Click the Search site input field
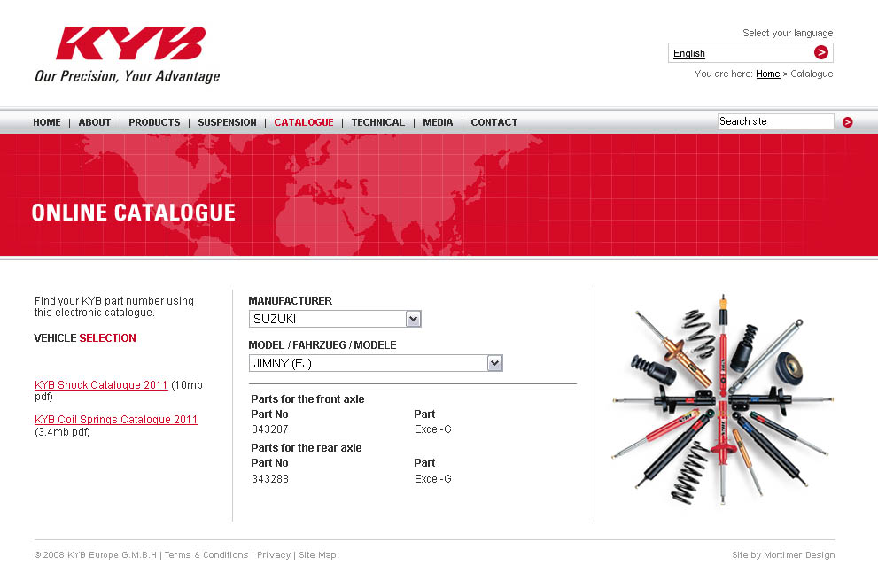This screenshot has width=878, height=588. pos(775,122)
